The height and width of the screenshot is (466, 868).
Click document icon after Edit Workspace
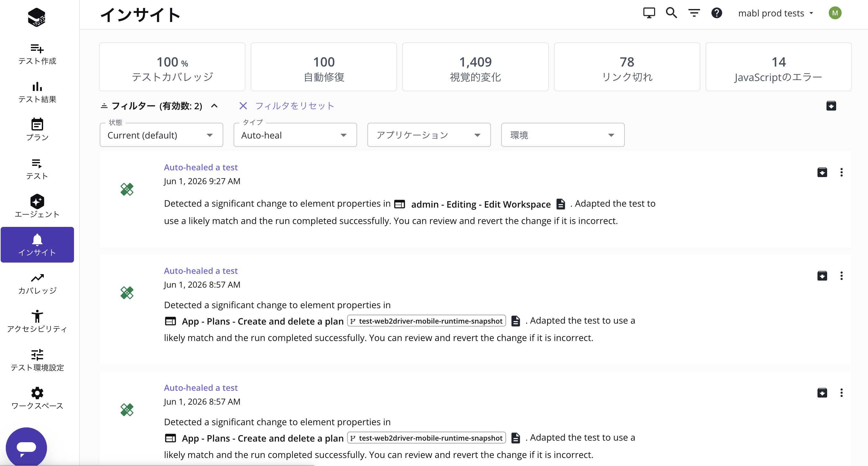click(x=561, y=204)
